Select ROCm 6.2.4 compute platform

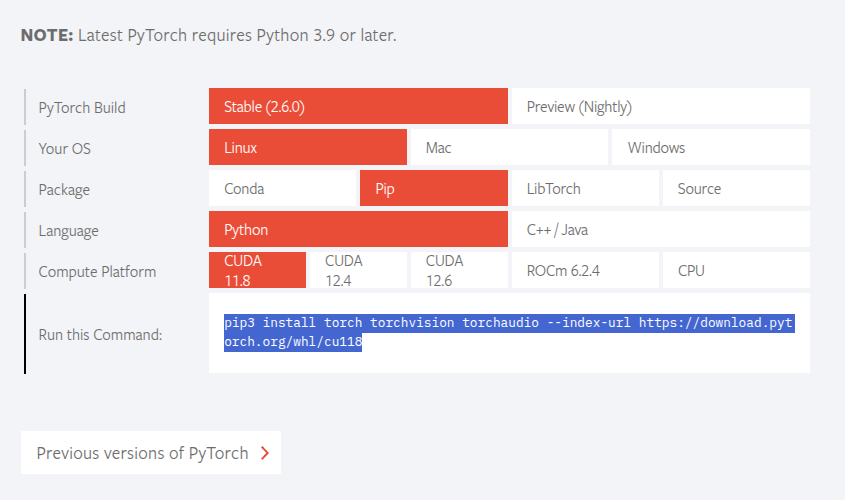click(x=585, y=270)
